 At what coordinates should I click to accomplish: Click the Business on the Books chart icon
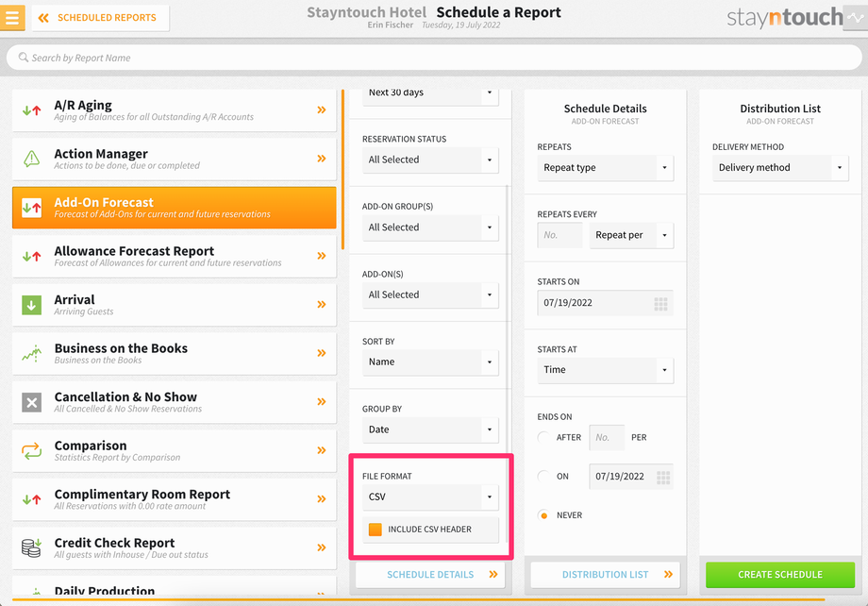coord(31,353)
